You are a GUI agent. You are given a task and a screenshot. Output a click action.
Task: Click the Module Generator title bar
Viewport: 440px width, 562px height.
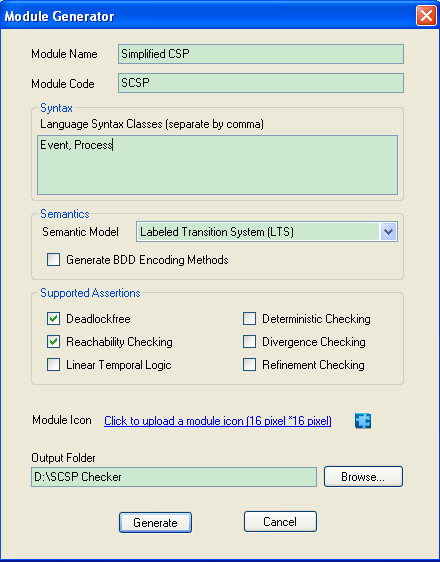coord(208,16)
